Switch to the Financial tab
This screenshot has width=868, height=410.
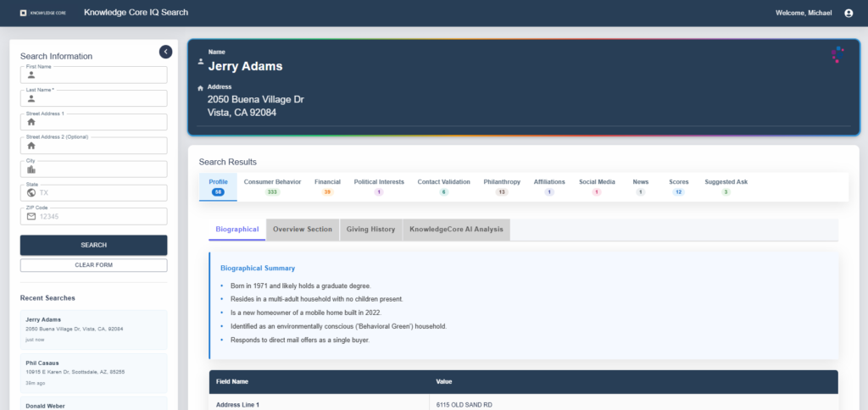327,186
